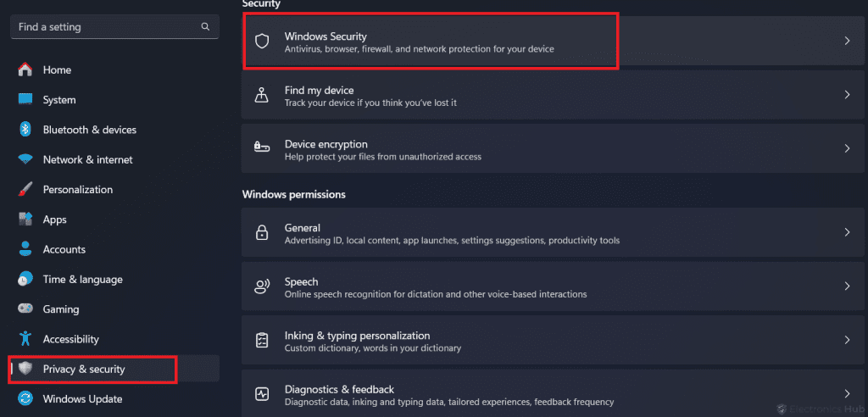Click the Device encryption lock icon
This screenshot has height=417, width=868.
click(x=262, y=148)
